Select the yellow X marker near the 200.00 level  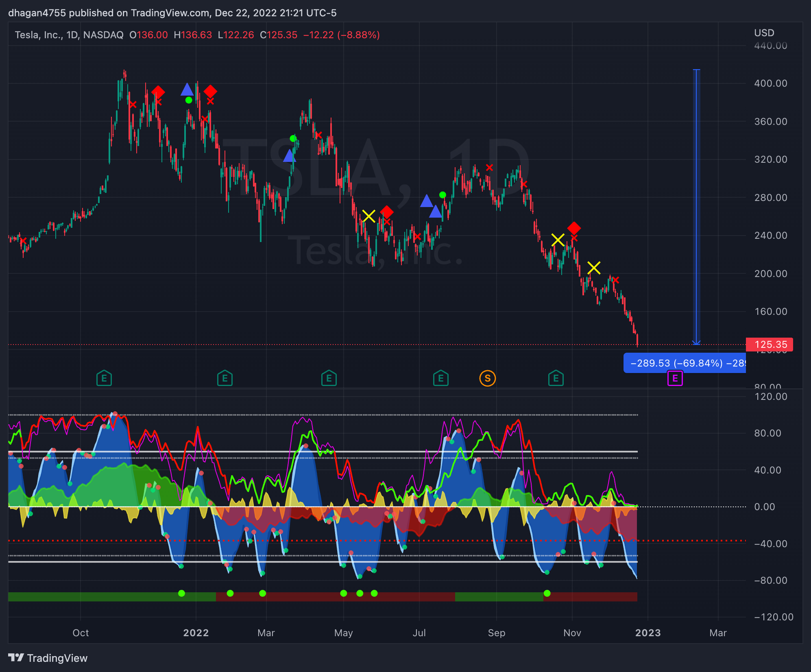click(x=594, y=268)
